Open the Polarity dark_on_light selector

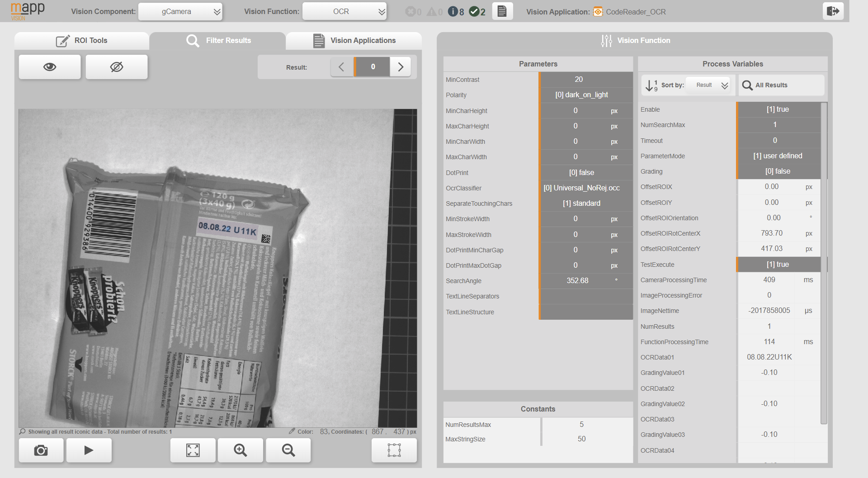tap(586, 95)
